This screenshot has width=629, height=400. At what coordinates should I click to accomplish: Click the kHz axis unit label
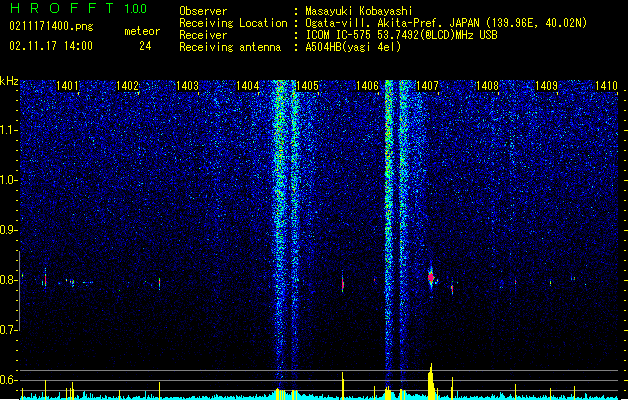(x=9, y=81)
